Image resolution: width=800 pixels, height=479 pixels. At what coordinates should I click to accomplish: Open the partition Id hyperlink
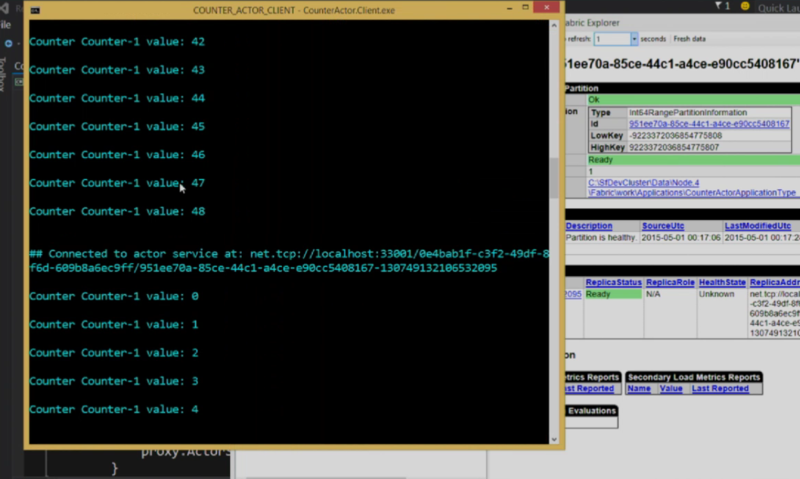(709, 124)
